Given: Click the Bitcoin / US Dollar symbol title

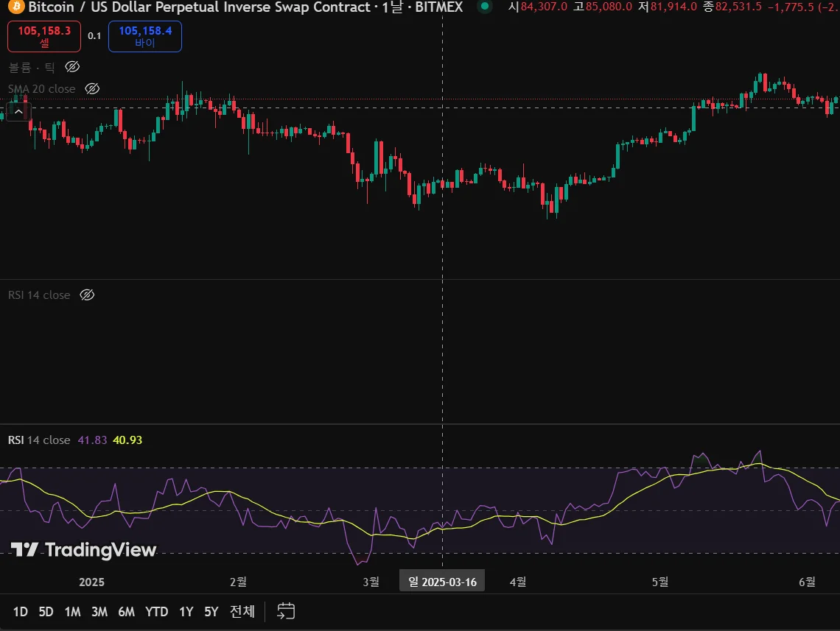Looking at the screenshot, I should 199,7.
